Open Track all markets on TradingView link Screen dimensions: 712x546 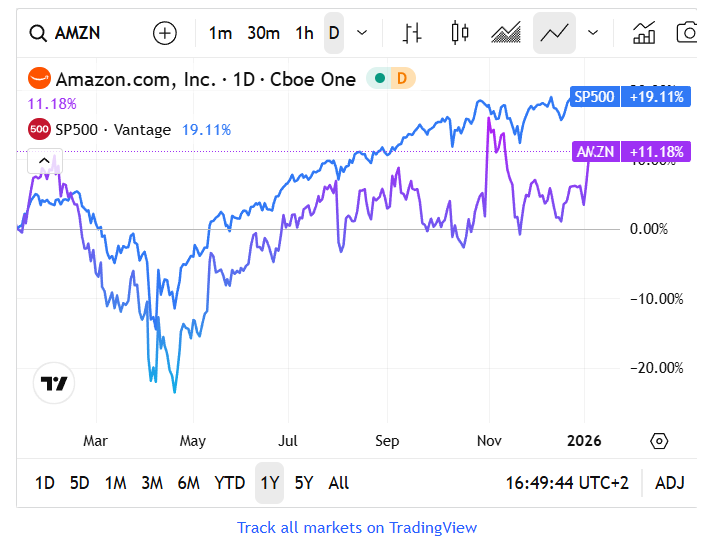coord(357,527)
